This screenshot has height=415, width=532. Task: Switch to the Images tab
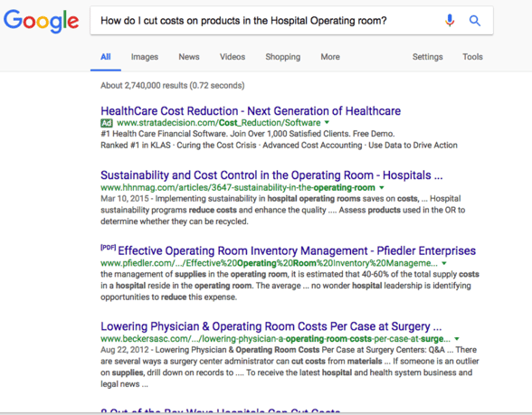click(145, 57)
